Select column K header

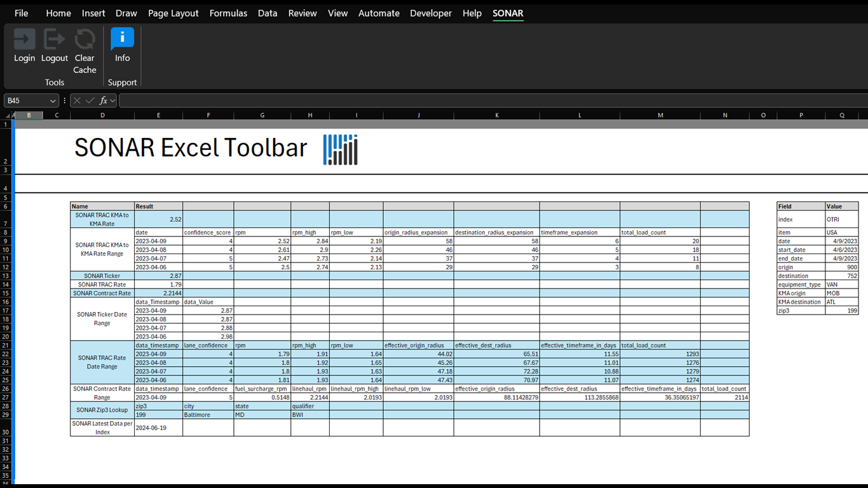coord(497,116)
